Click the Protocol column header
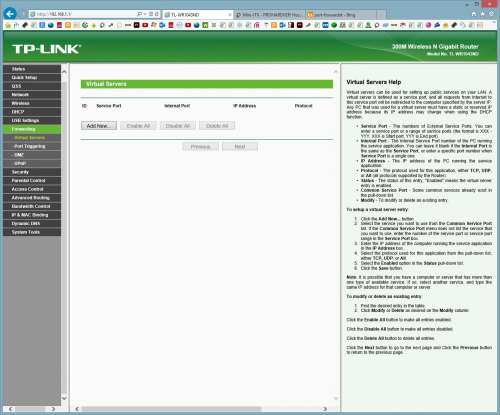Image resolution: width=500 pixels, height=415 pixels. coord(303,106)
